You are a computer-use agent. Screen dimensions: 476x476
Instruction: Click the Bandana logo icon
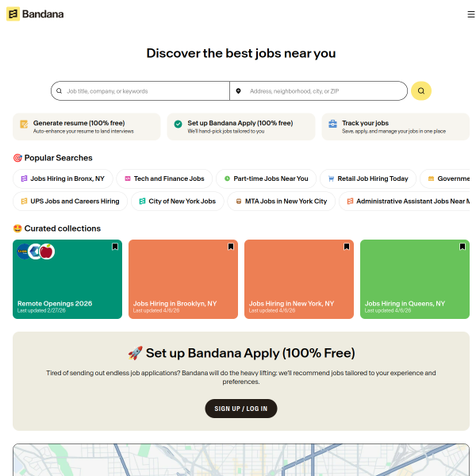(x=13, y=14)
